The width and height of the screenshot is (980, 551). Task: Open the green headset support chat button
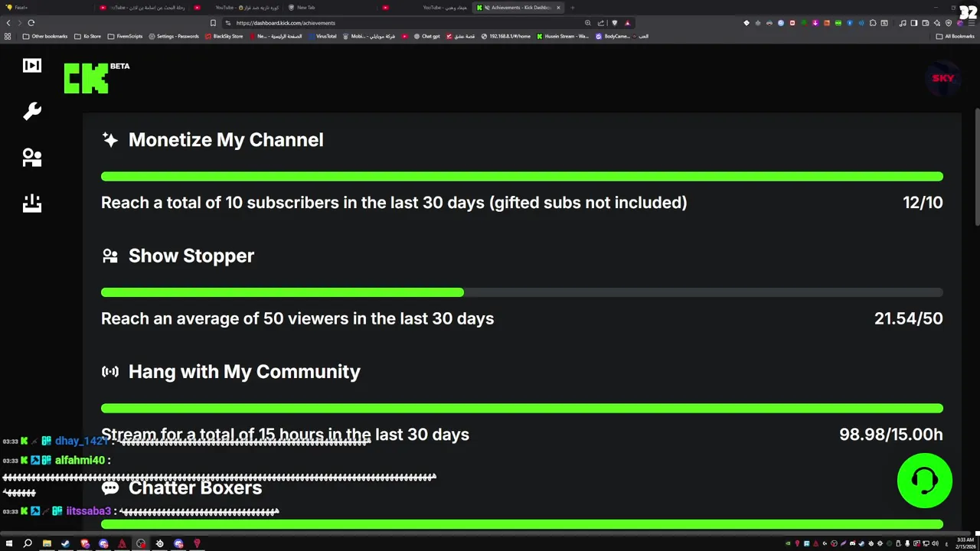(924, 481)
